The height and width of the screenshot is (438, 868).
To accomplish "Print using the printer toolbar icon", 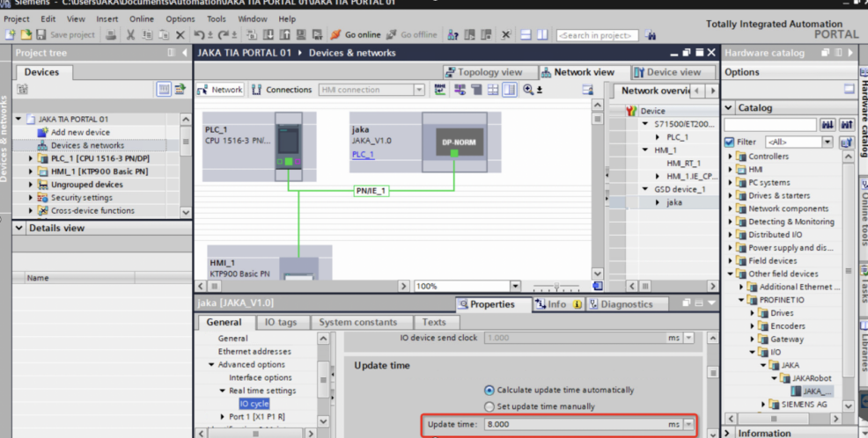I will click(111, 34).
